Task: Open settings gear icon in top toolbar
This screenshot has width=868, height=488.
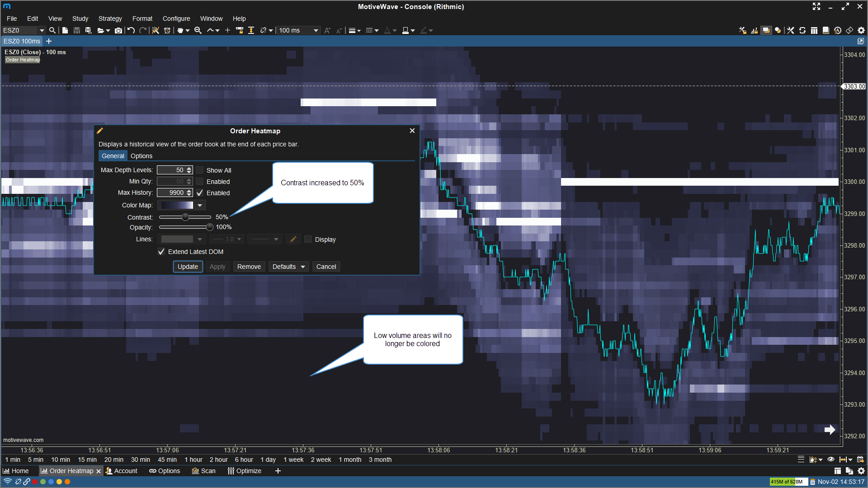Action: pyautogui.click(x=861, y=30)
